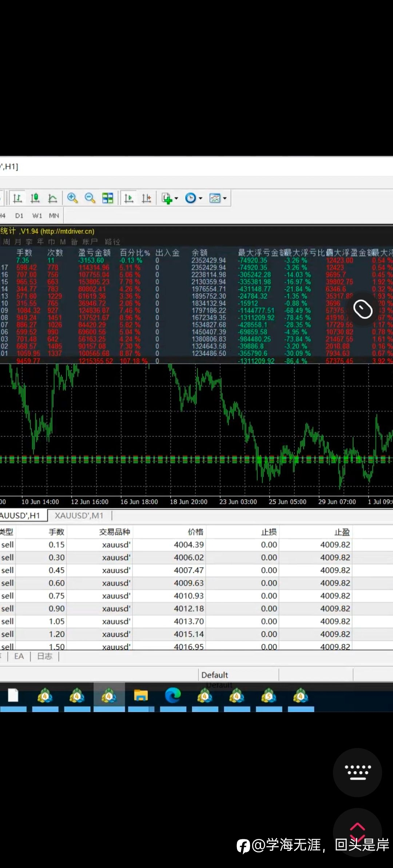The width and height of the screenshot is (393, 868).
Task: Open the EA tab in terminal
Action: click(19, 656)
